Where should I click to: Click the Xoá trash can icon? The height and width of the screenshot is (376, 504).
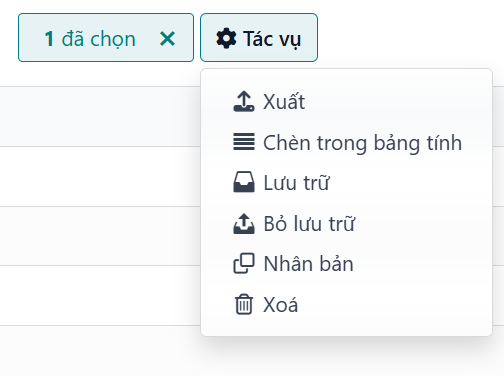244,304
